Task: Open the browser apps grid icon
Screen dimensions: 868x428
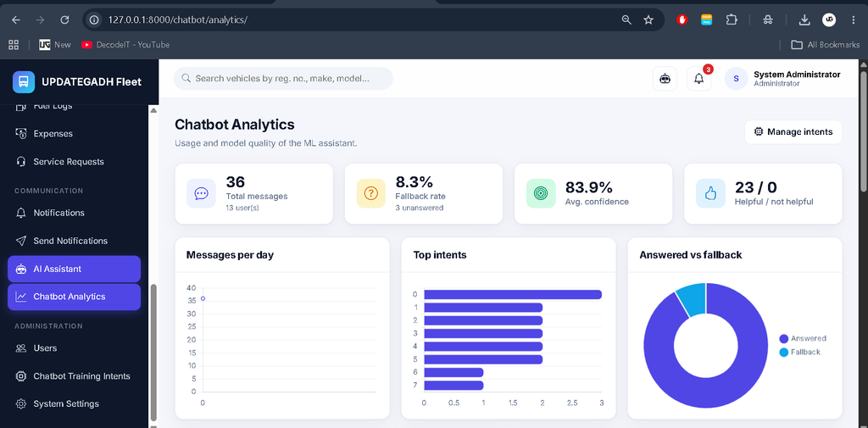Action: click(x=14, y=45)
